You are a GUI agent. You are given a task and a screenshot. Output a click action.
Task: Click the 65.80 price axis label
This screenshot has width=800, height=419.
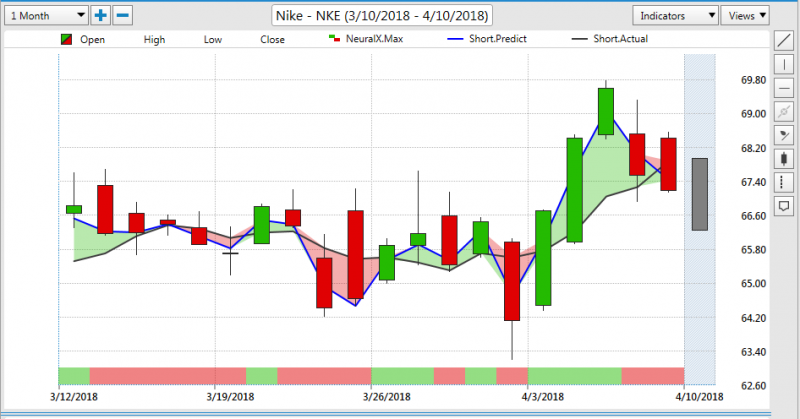[x=754, y=250]
